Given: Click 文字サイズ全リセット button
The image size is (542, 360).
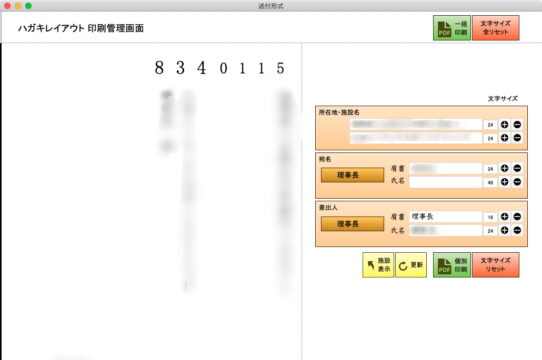Looking at the screenshot, I should 496,28.
